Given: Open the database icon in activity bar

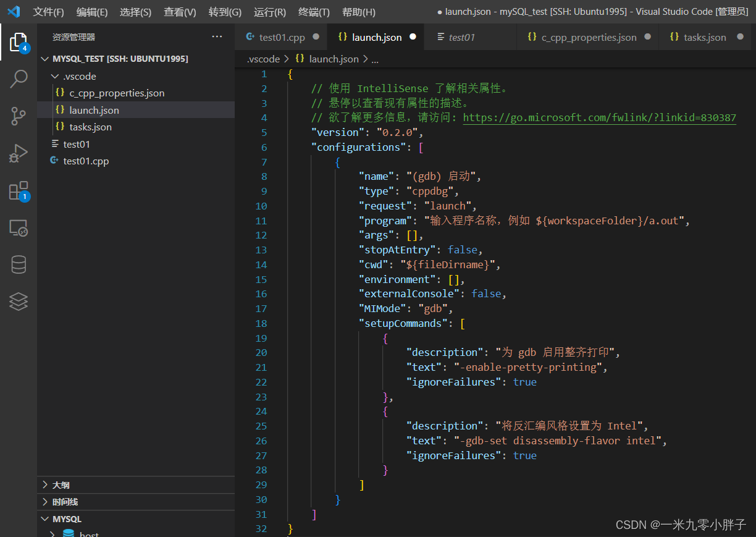Looking at the screenshot, I should tap(19, 265).
